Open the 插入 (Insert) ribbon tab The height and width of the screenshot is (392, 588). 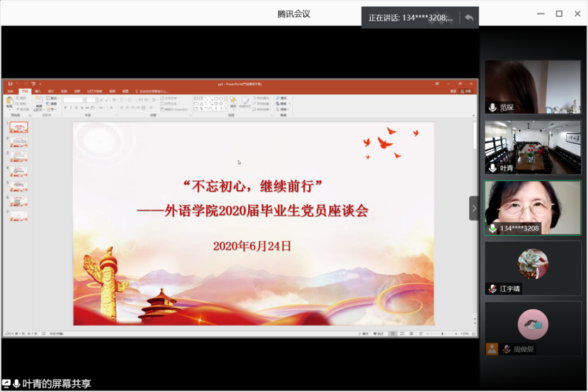(38, 91)
